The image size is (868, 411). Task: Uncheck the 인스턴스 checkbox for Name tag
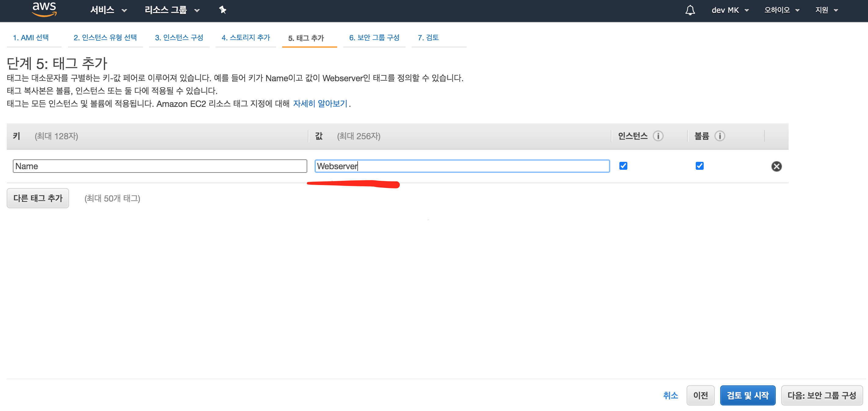tap(623, 166)
